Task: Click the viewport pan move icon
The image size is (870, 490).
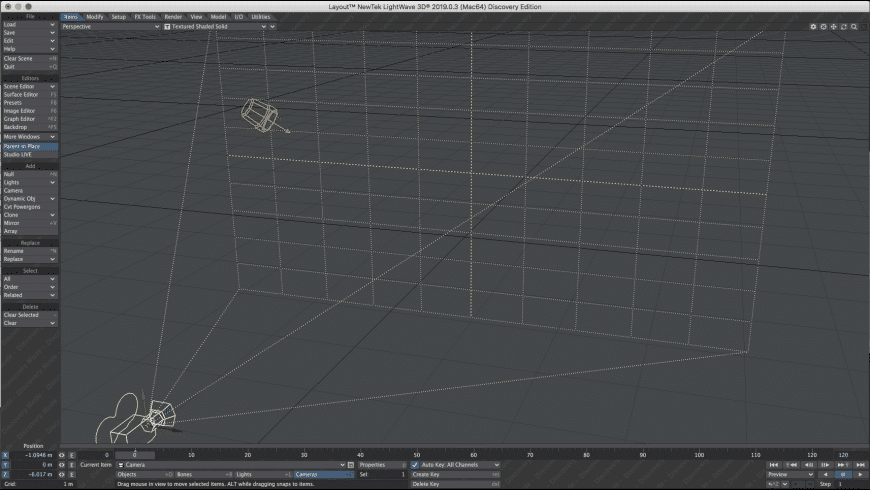Action: pos(834,27)
